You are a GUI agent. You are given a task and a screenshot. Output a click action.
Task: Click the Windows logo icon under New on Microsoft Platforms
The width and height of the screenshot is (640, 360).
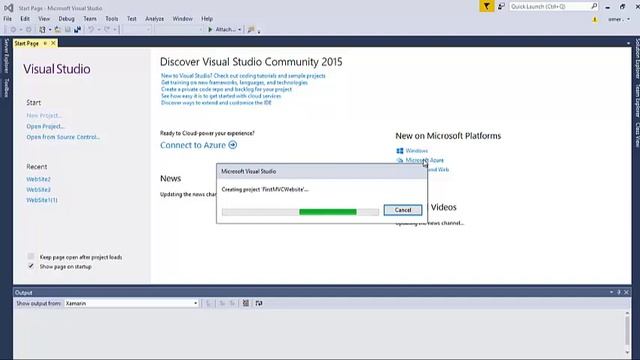pyautogui.click(x=400, y=151)
